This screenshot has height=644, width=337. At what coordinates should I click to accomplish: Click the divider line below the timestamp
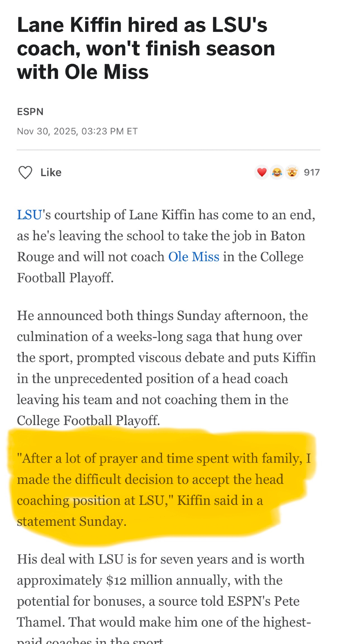coord(168,150)
